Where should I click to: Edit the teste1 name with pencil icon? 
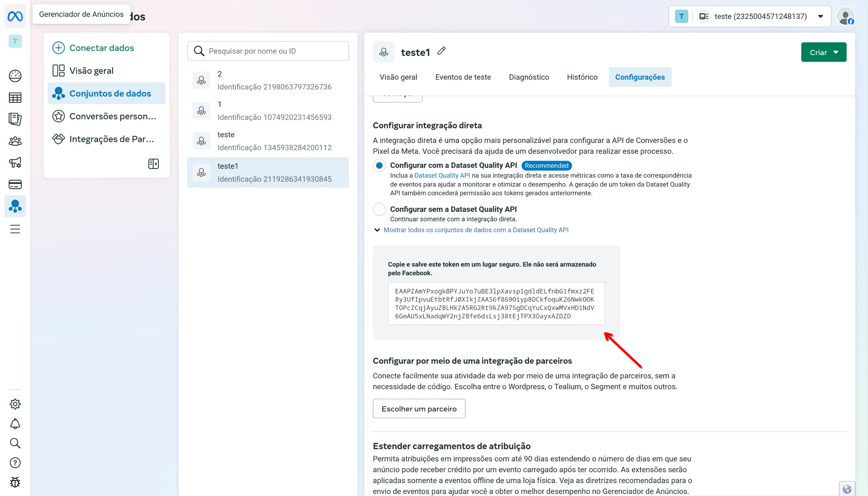[441, 51]
